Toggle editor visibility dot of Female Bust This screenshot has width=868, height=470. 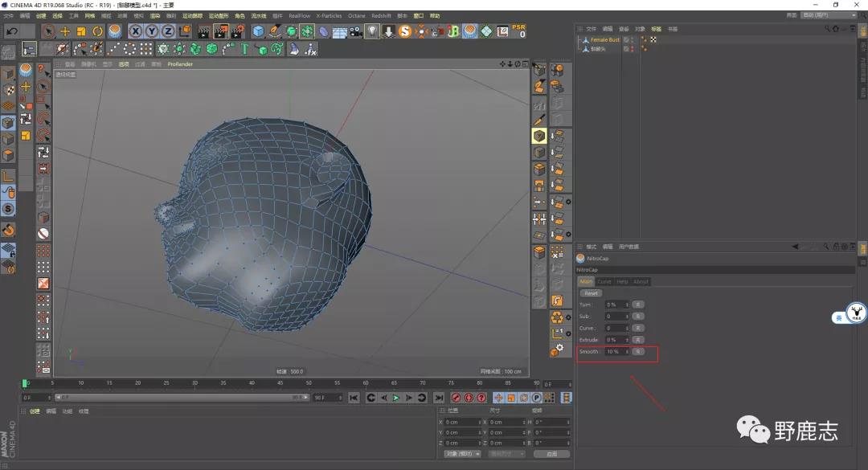point(643,37)
